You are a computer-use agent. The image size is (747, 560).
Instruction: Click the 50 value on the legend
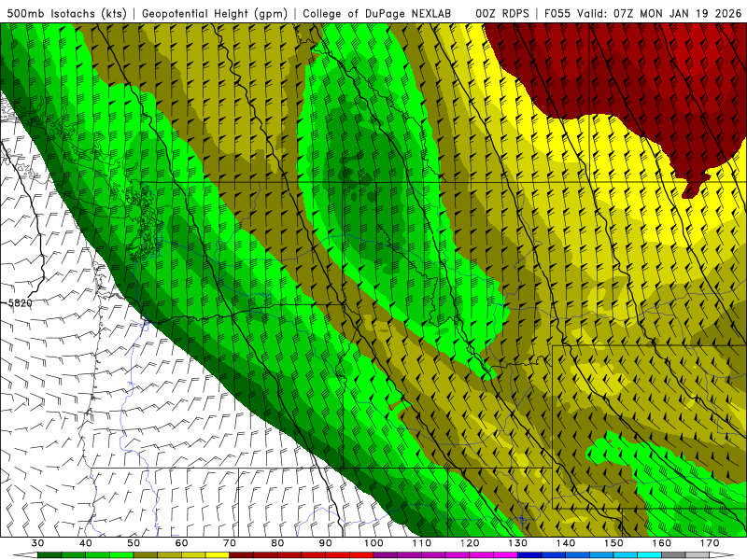pos(134,543)
